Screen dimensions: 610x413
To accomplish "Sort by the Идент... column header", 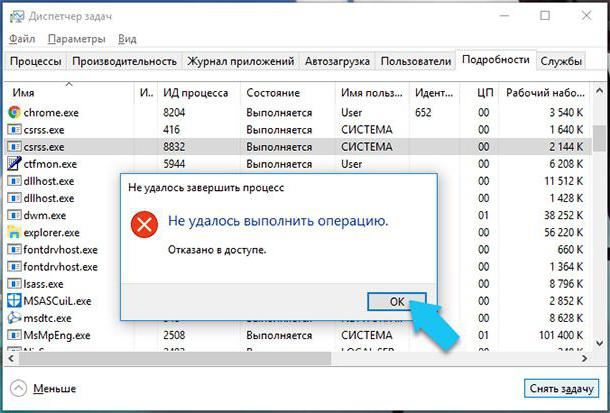I will point(434,93).
